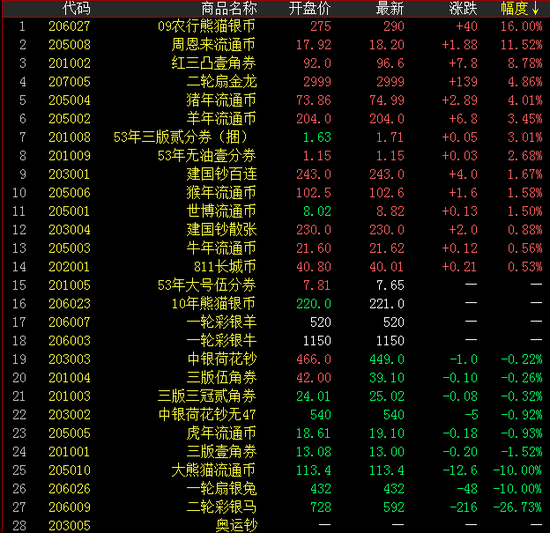Select code 205008 row
The image size is (550, 533).
coord(275,45)
